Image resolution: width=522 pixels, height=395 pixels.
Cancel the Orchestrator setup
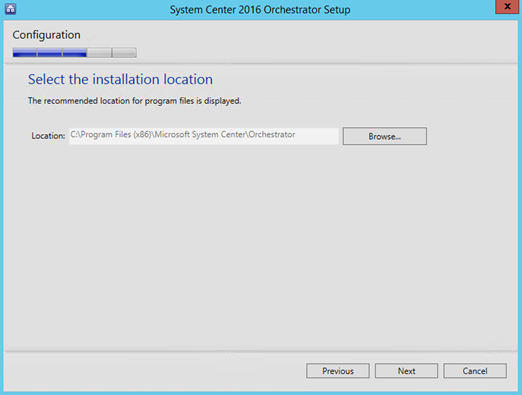pyautogui.click(x=475, y=371)
